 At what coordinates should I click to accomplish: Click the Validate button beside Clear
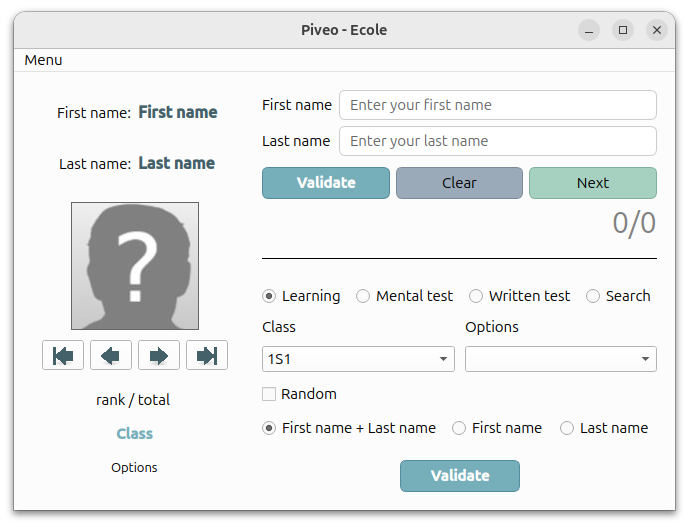coord(326,183)
